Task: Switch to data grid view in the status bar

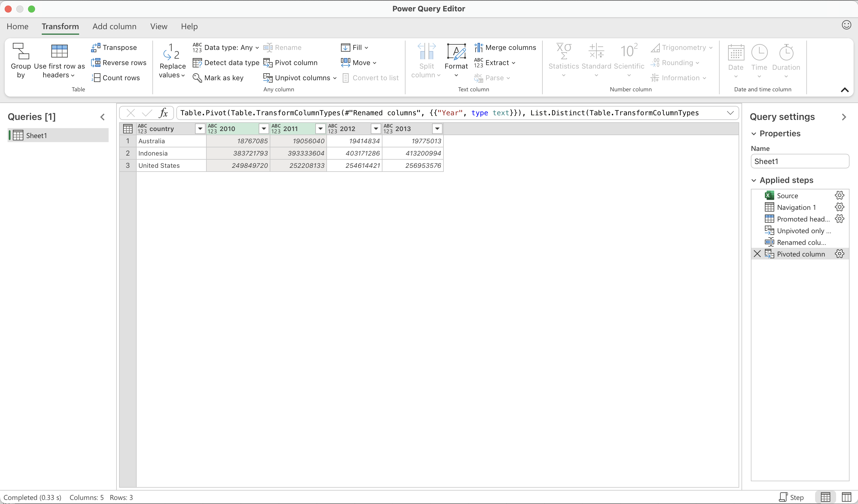Action: pos(826,497)
